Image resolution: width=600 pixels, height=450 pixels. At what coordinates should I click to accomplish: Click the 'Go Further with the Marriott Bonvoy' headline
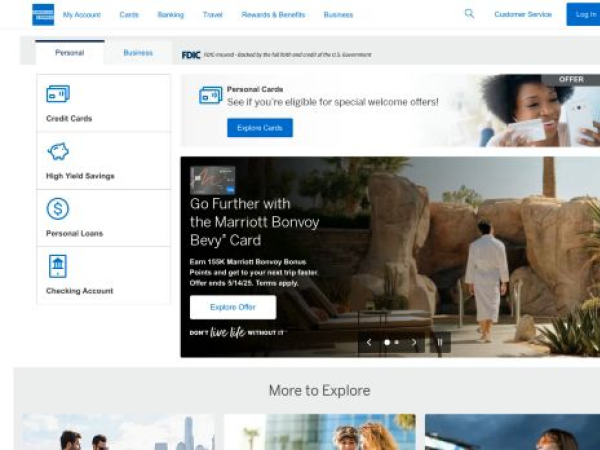(x=254, y=222)
